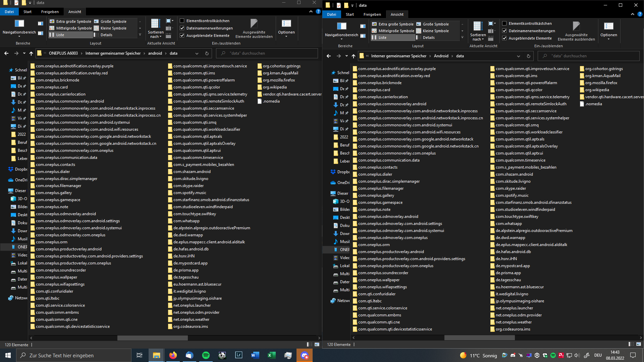Choose Details layout in left window
Image resolution: width=644 pixels, height=362 pixels.
[103, 35]
